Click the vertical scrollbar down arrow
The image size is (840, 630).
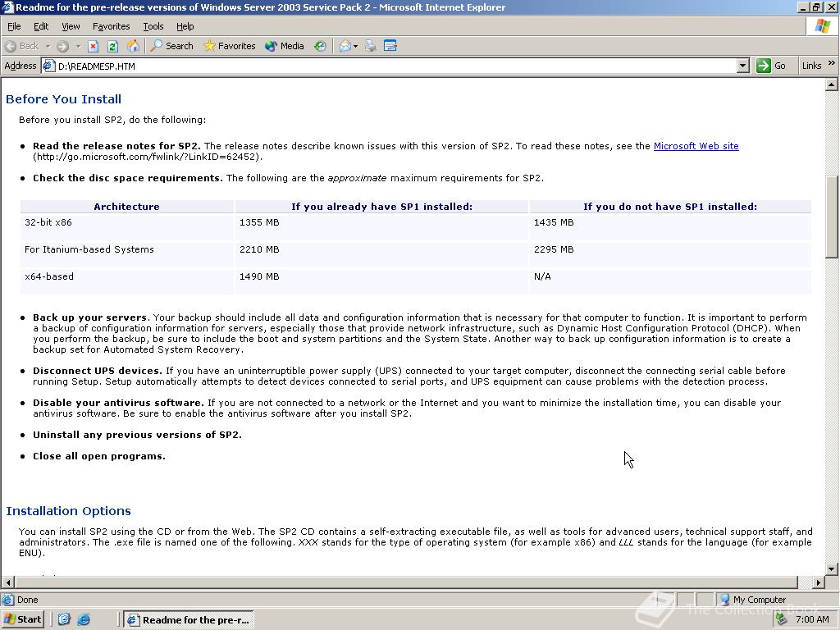(832, 569)
